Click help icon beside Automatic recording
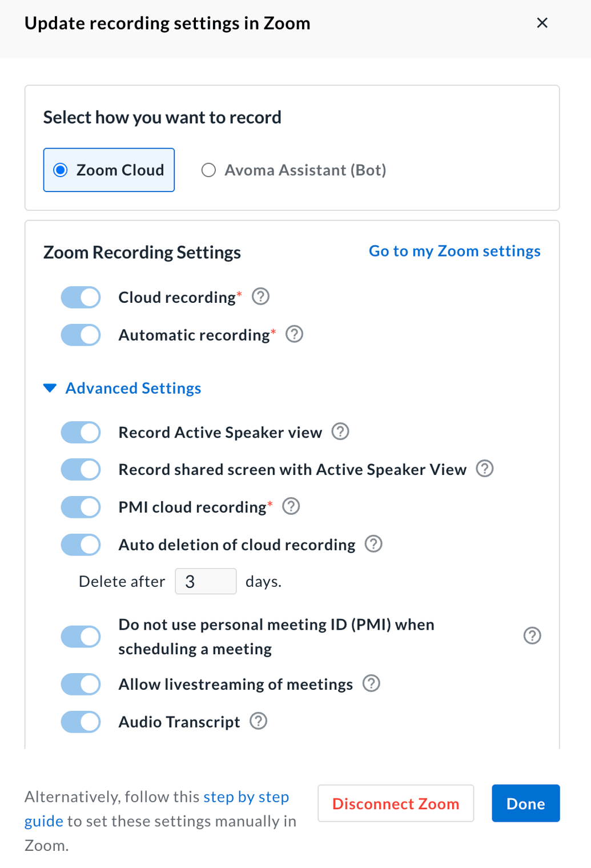The image size is (591, 868). coord(294,334)
